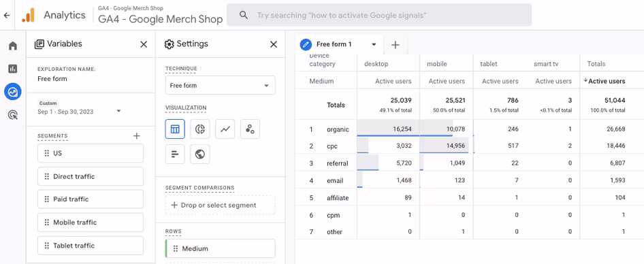Click the 14,956 mobile cpc cell
This screenshot has height=264, width=644.
[x=455, y=146]
